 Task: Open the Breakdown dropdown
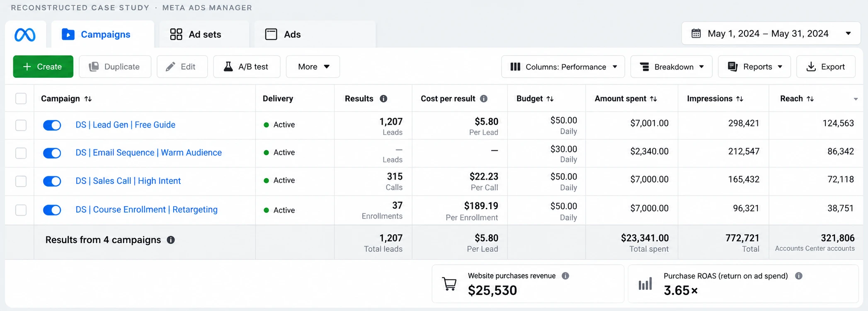click(671, 67)
